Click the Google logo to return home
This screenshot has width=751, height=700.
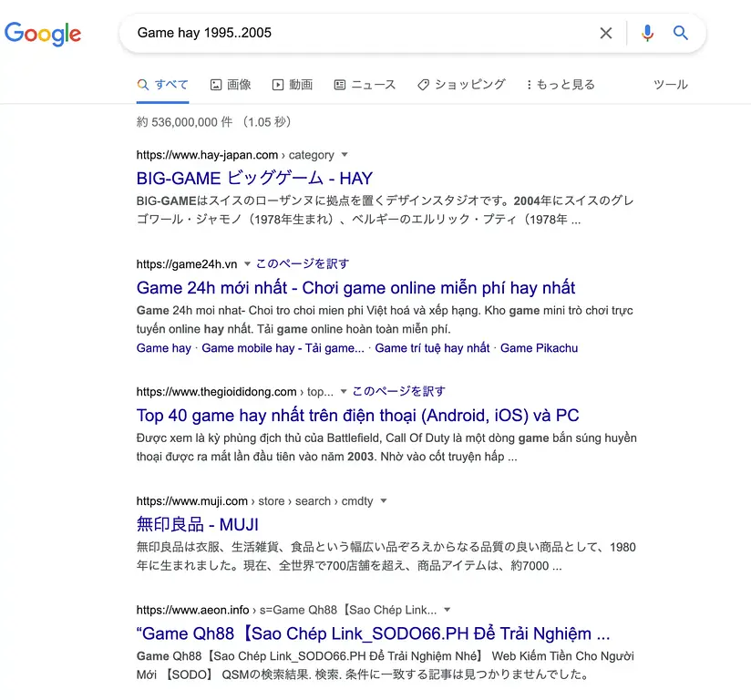(x=42, y=34)
